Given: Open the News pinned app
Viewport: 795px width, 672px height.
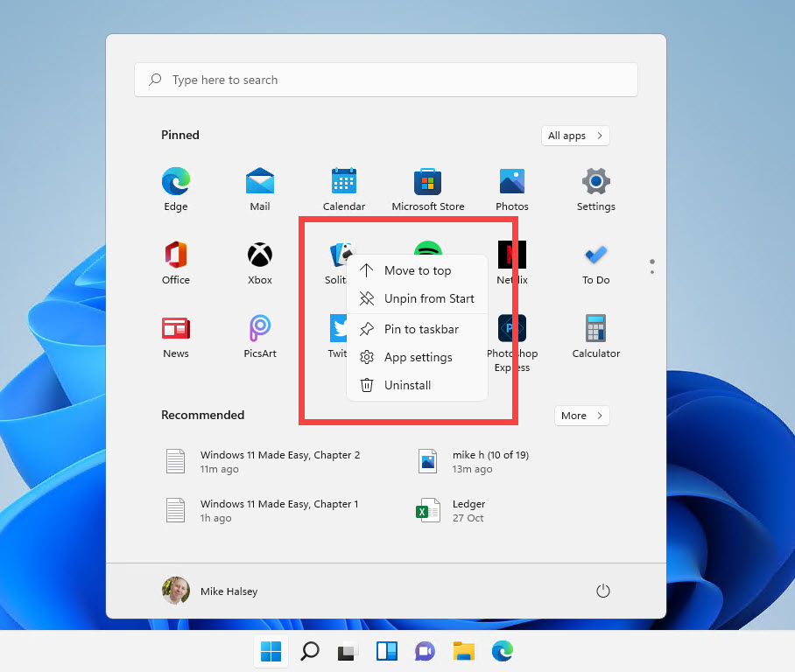Looking at the screenshot, I should click(x=175, y=329).
